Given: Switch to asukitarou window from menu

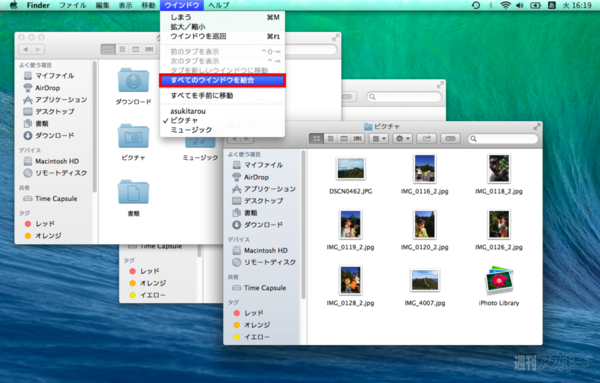Looking at the screenshot, I should point(222,111).
